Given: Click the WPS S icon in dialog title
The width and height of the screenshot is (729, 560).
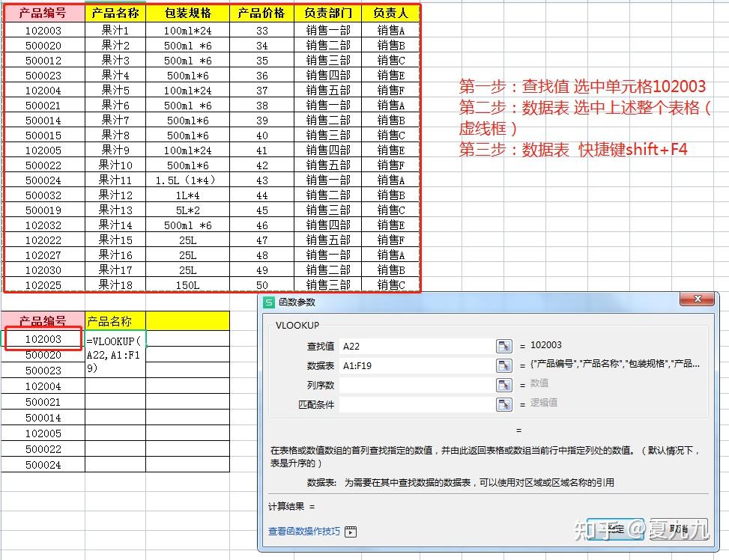Looking at the screenshot, I should click(269, 302).
